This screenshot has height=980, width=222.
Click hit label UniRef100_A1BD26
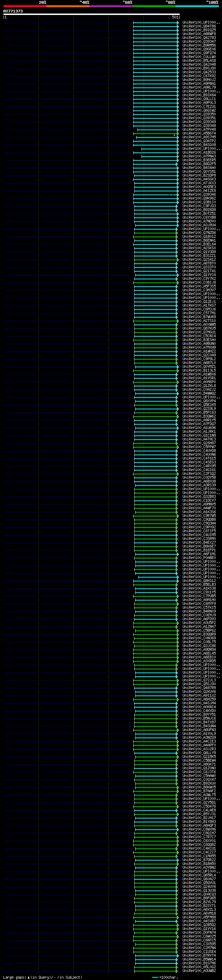pyautogui.click(x=199, y=153)
